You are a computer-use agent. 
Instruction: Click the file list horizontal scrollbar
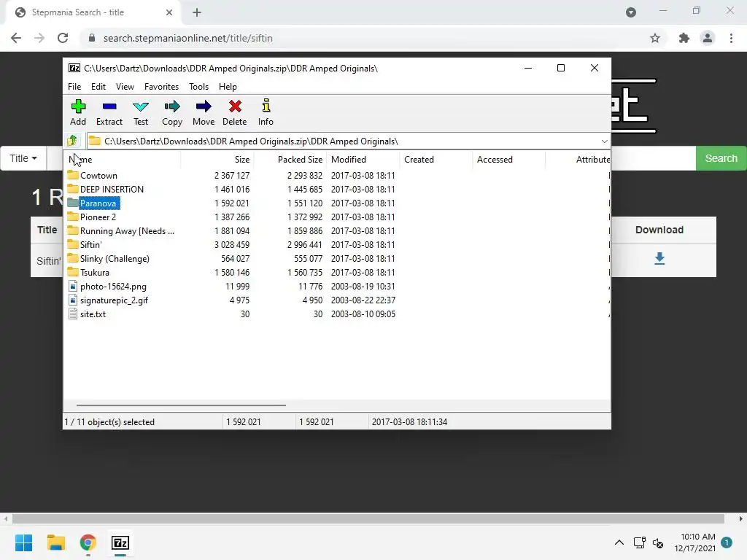click(x=181, y=405)
